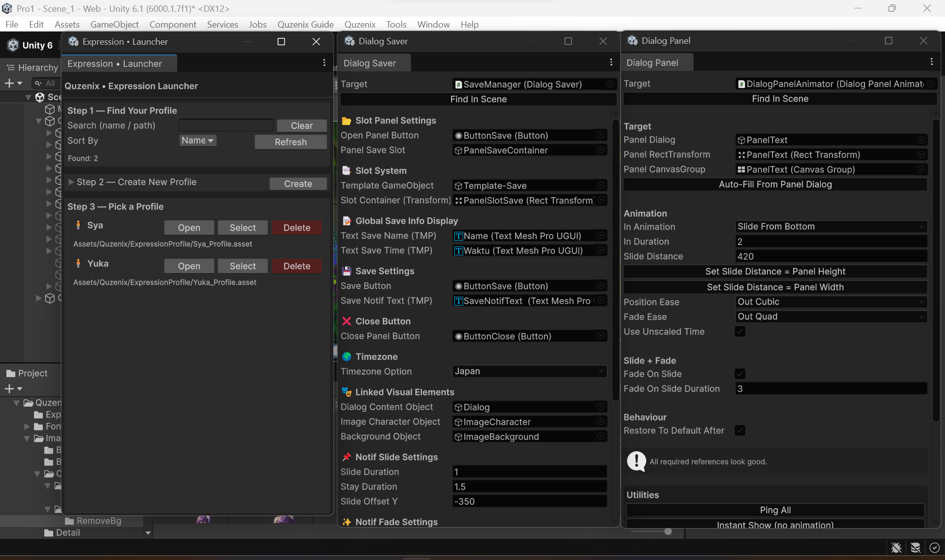Screen dimensions: 945x560
Task: Change the Position Ease dropdown
Action: (x=830, y=302)
